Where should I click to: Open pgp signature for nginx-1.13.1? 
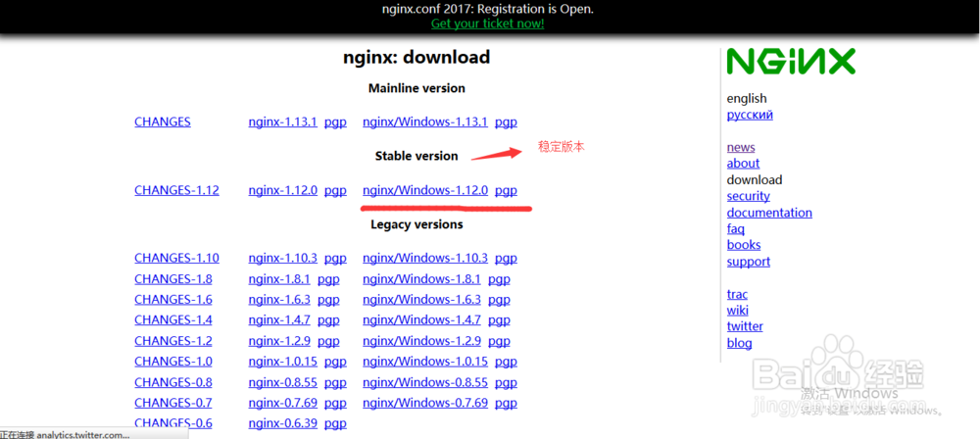[x=335, y=122]
